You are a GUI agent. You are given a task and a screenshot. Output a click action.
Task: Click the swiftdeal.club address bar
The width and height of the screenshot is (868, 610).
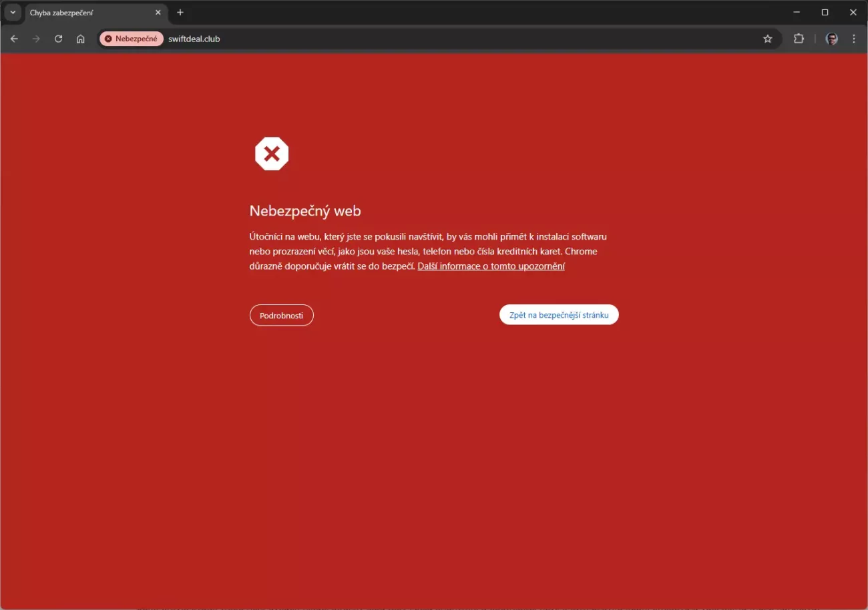click(401, 39)
